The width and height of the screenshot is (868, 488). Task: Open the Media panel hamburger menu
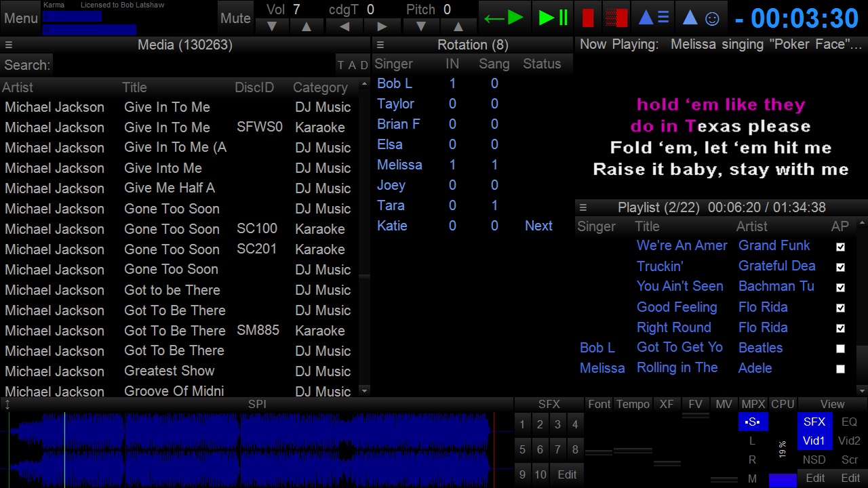[9, 45]
